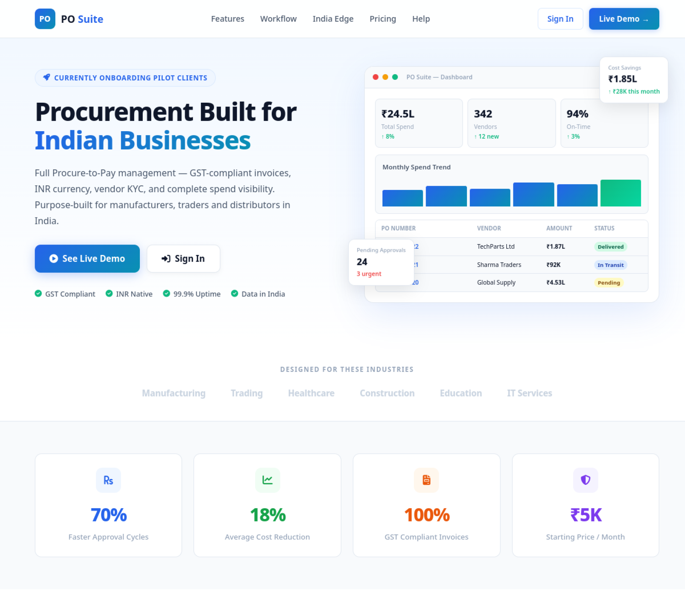Click the red dot in dashboard window bar
This screenshot has width=685, height=616.
coord(375,77)
